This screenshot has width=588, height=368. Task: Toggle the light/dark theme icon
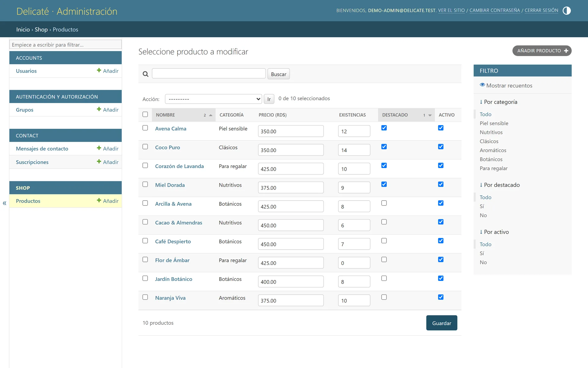click(x=567, y=10)
